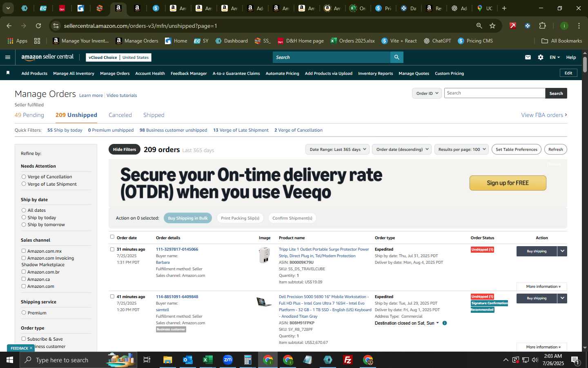Tick the checkbox for order 111-3297817-0145066
The image size is (588, 368).
[x=112, y=249]
